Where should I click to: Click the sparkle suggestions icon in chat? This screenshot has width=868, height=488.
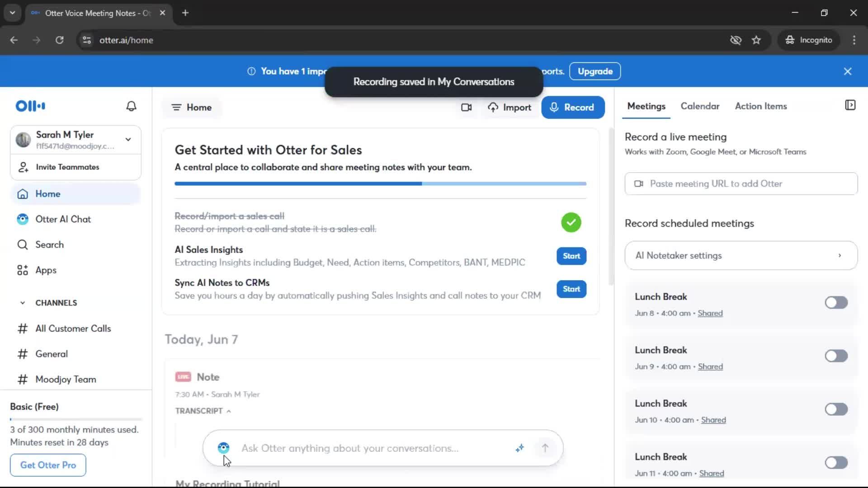pos(519,448)
